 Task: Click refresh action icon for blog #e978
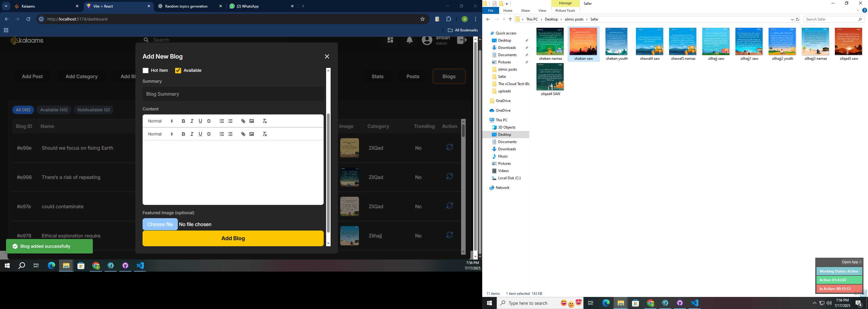point(449,235)
